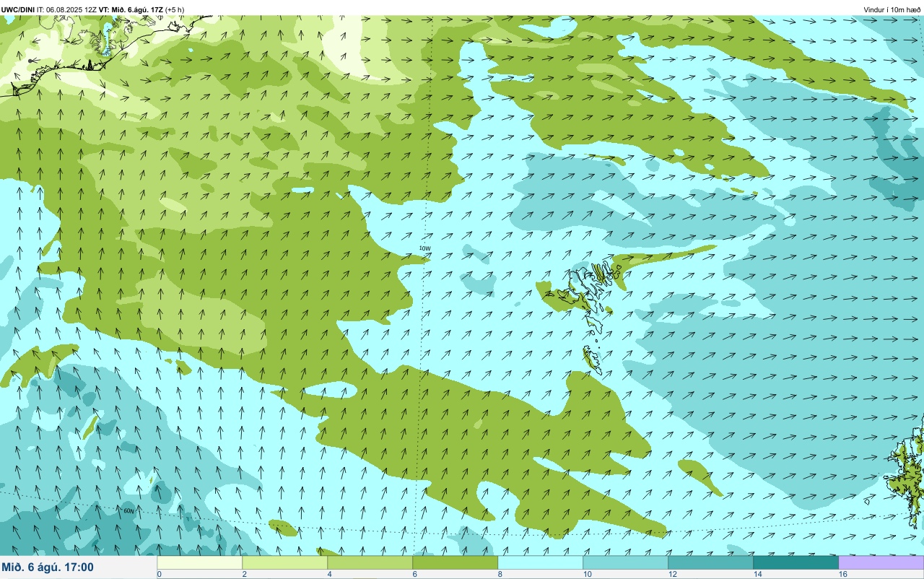Image resolution: width=924 pixels, height=579 pixels.
Task: Click the '(+5 h)' forecast offset text
Action: (x=174, y=9)
